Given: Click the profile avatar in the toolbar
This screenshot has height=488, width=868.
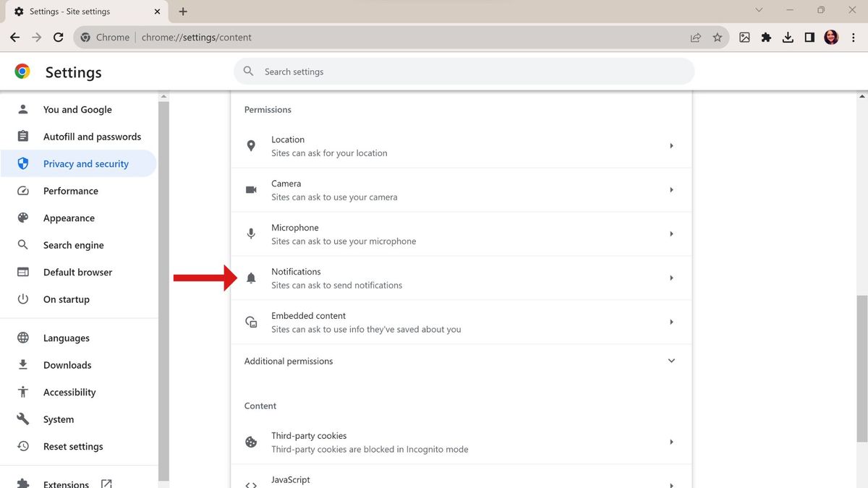Looking at the screenshot, I should (830, 37).
